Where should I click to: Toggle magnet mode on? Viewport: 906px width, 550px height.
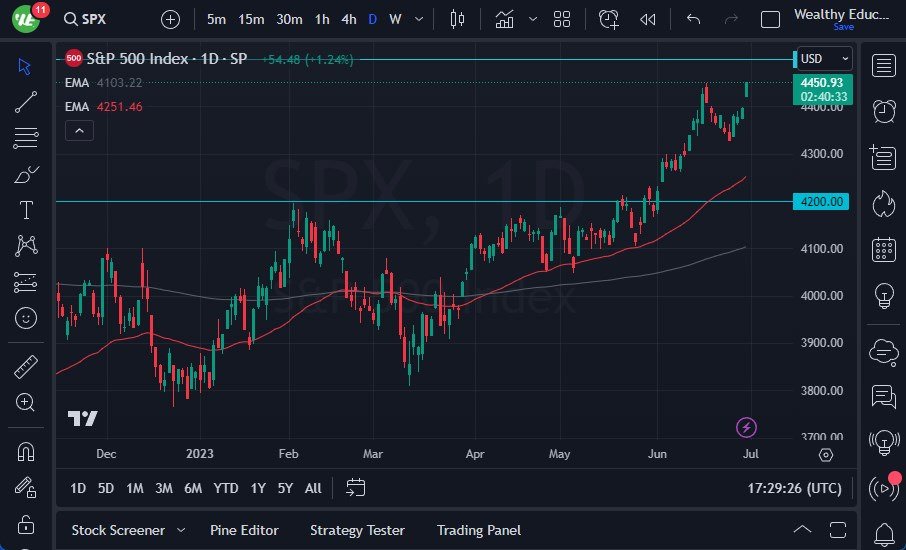pyautogui.click(x=26, y=451)
